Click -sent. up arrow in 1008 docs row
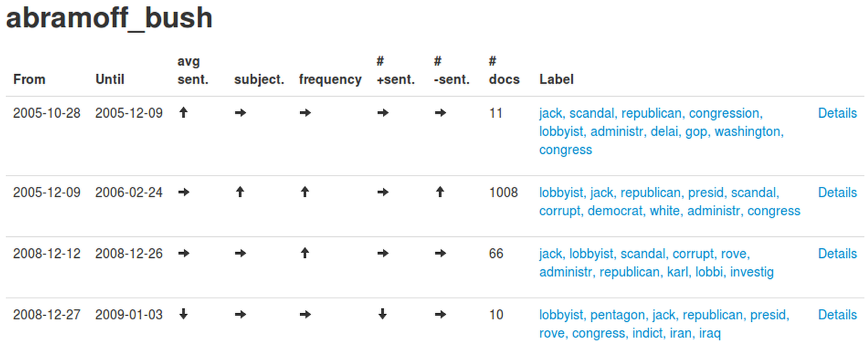This screenshot has width=868, height=346. [x=440, y=192]
